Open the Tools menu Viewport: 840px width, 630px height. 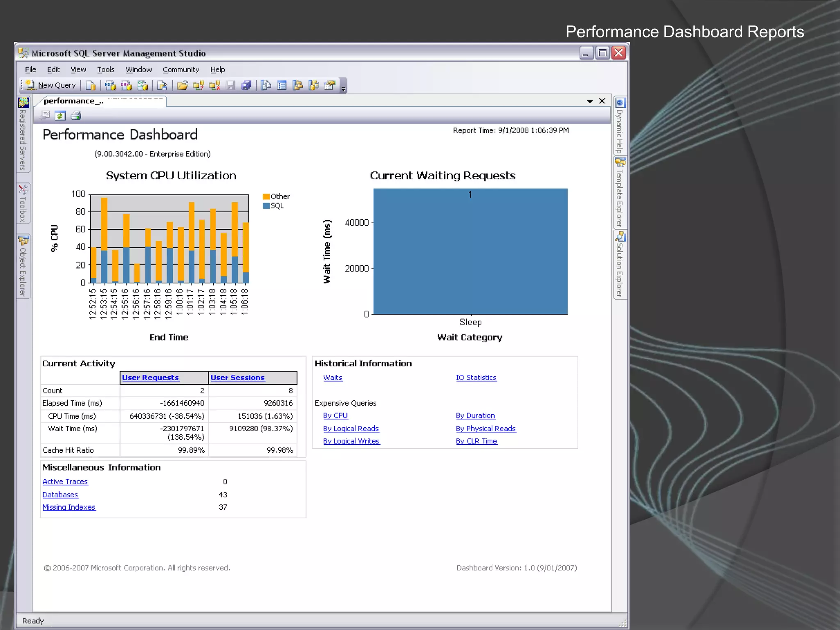(x=105, y=70)
